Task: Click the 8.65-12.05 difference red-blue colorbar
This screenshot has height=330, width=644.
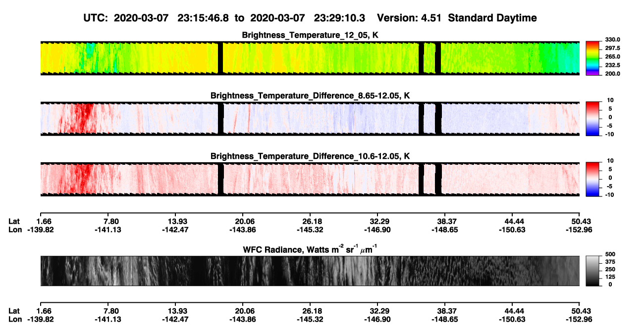Action: 593,119
